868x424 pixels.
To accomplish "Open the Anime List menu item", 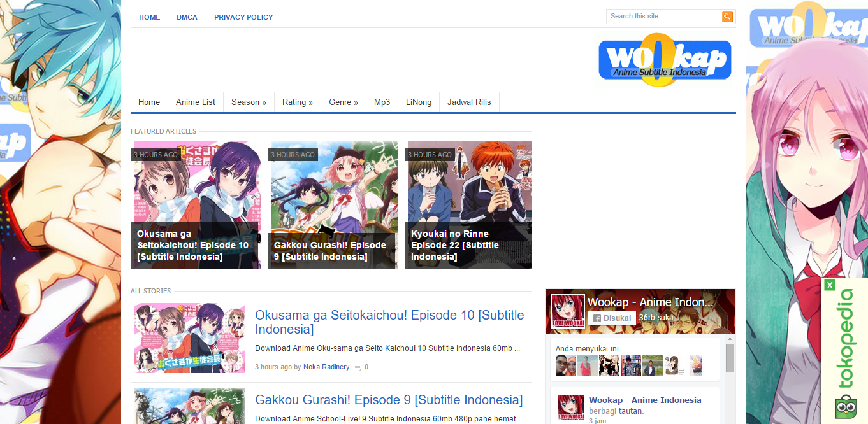I will 196,102.
